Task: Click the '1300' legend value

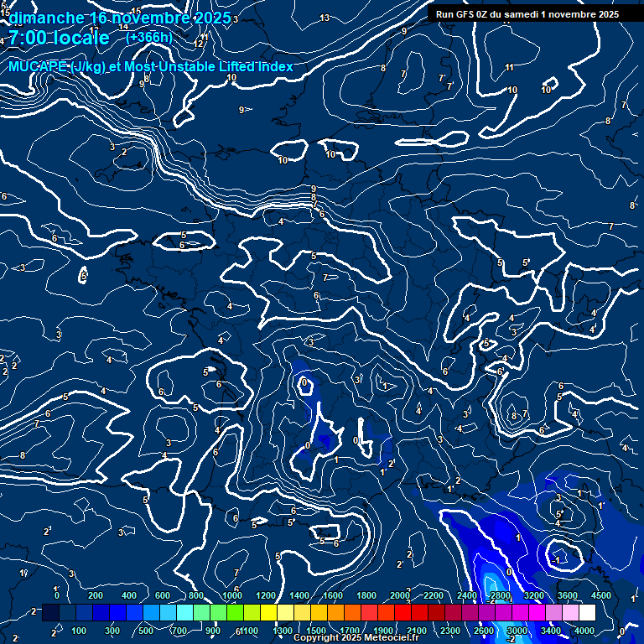Action: [x=283, y=631]
